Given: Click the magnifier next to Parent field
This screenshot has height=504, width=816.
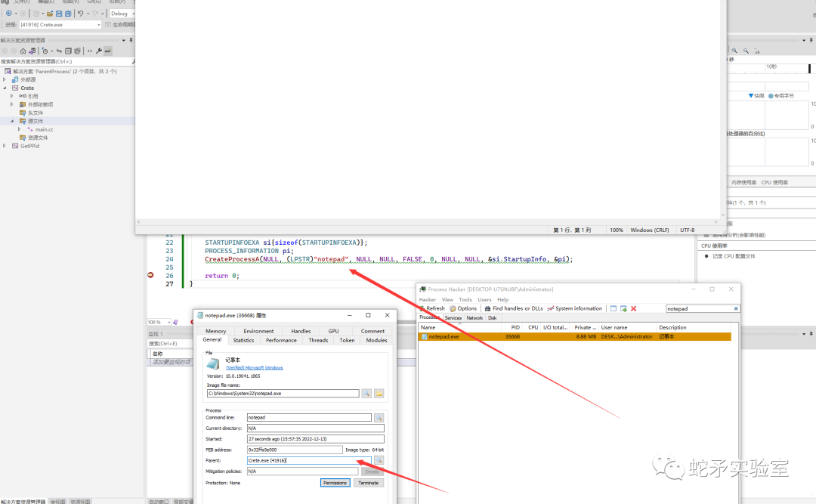Looking at the screenshot, I should [x=379, y=460].
